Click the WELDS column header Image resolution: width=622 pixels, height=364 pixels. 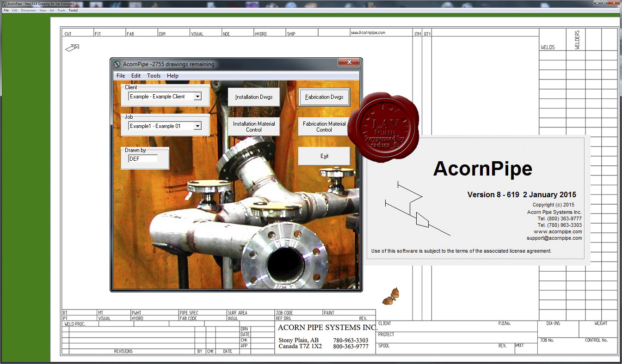click(548, 47)
